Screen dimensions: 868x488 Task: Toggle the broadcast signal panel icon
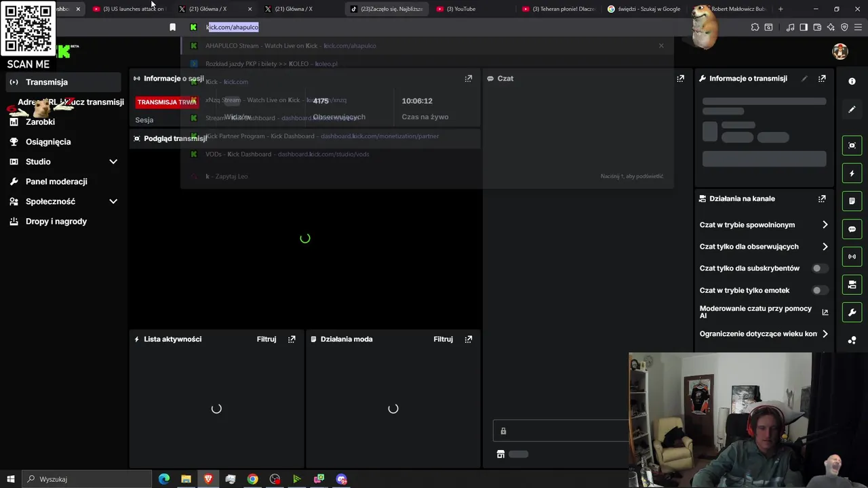(x=852, y=257)
